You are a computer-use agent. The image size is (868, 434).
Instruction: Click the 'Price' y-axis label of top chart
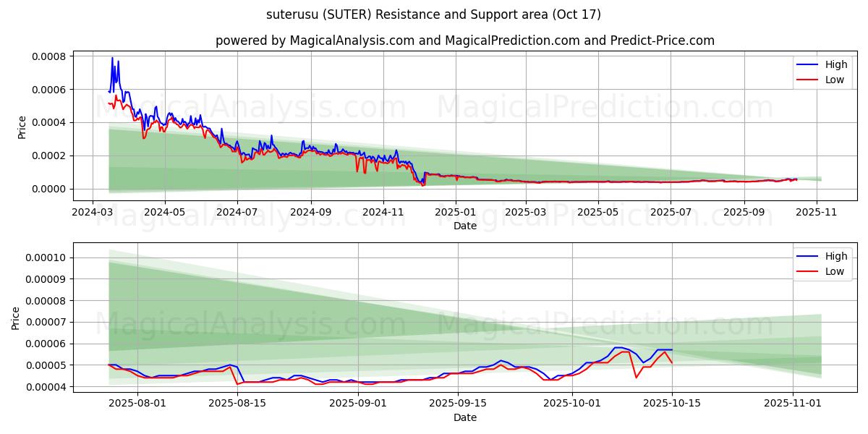click(22, 127)
